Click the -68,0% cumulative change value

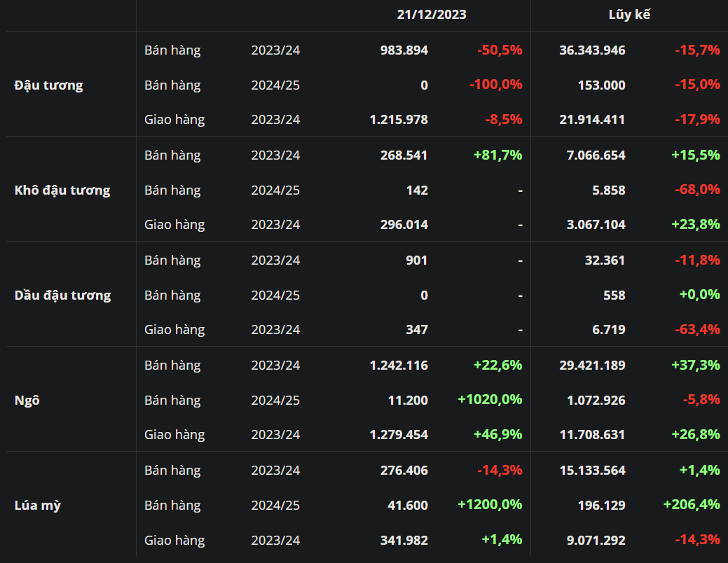[x=696, y=190]
